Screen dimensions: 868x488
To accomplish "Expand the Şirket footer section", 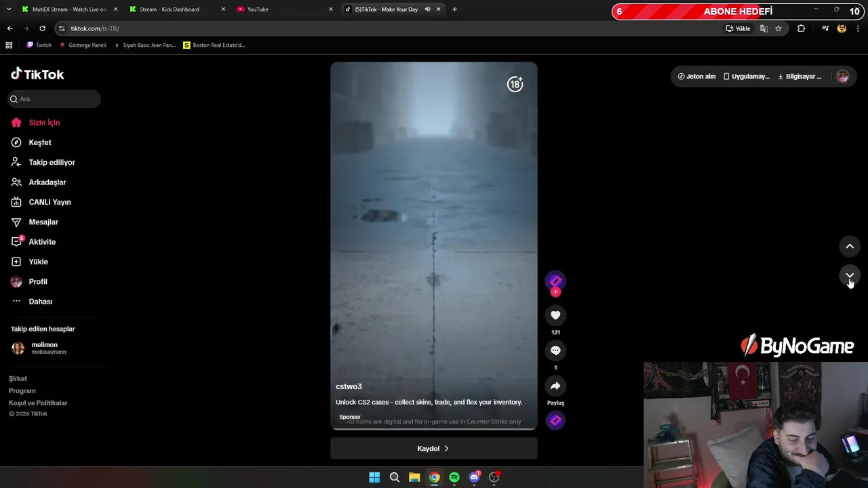I will pyautogui.click(x=18, y=379).
